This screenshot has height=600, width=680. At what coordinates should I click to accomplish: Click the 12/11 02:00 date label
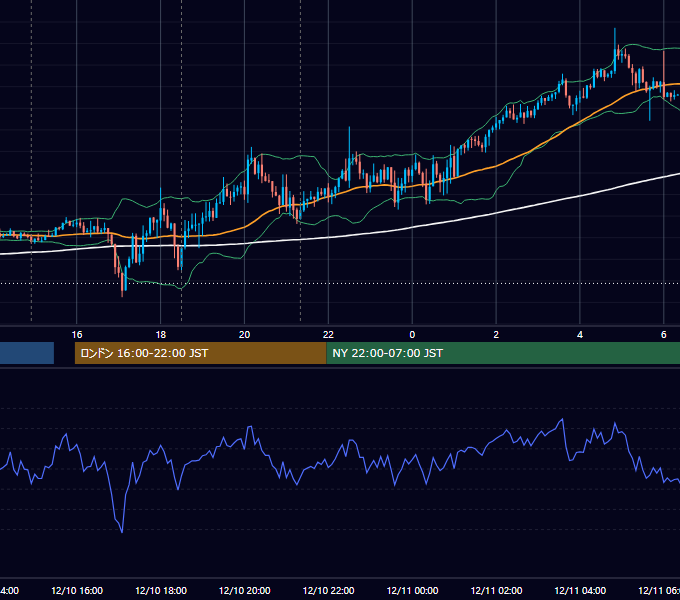(496, 590)
